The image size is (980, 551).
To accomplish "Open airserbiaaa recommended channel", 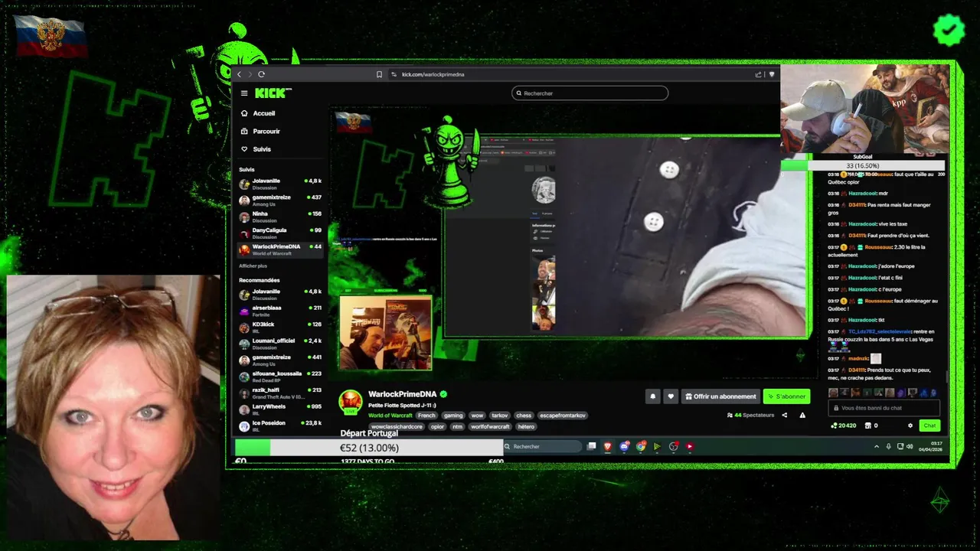I will pos(280,311).
